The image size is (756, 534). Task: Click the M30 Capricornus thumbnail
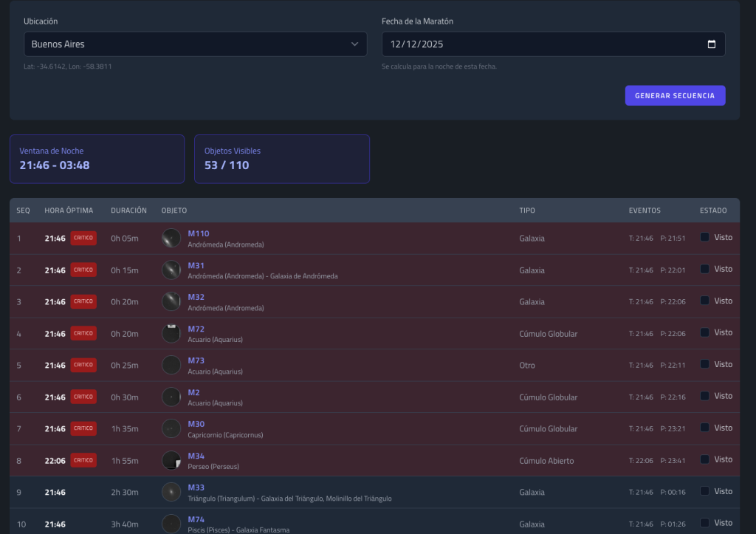[x=171, y=428]
